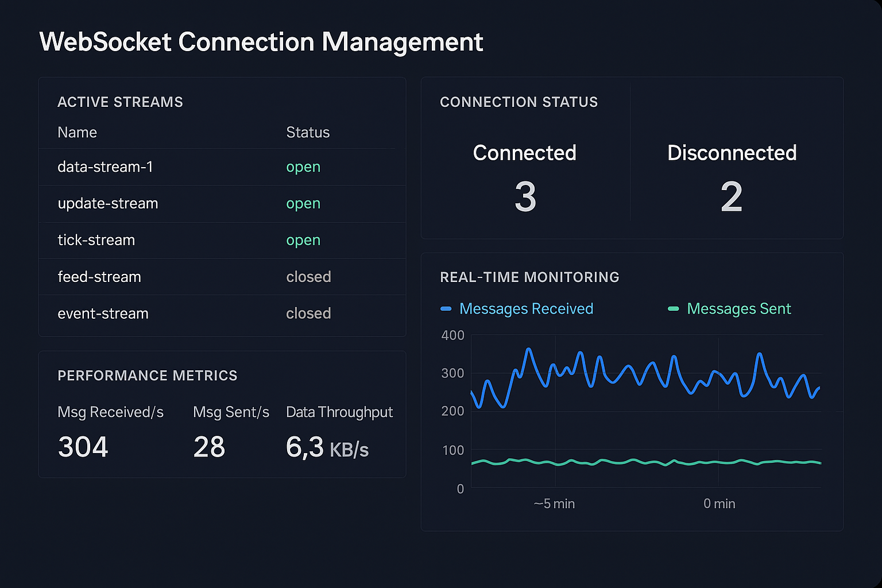Viewport: 882px width, 588px height.
Task: Click the 400 y-axis label
Action: point(452,335)
